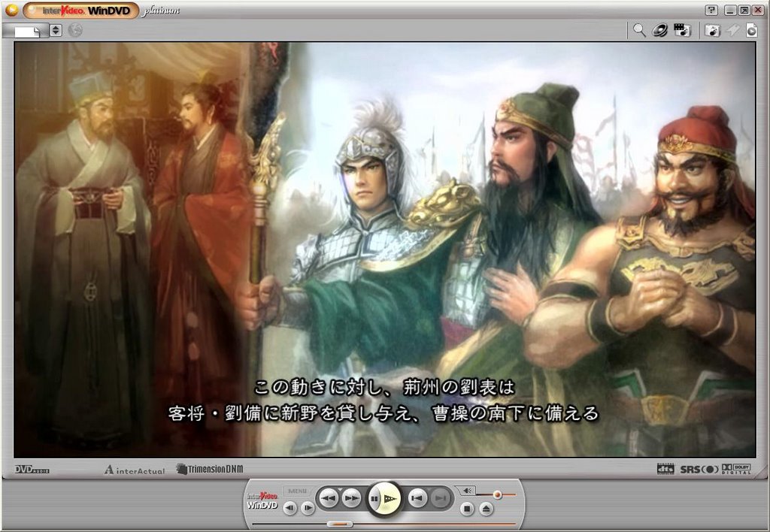
Task: Click the blank document file panel
Action: click(26, 31)
